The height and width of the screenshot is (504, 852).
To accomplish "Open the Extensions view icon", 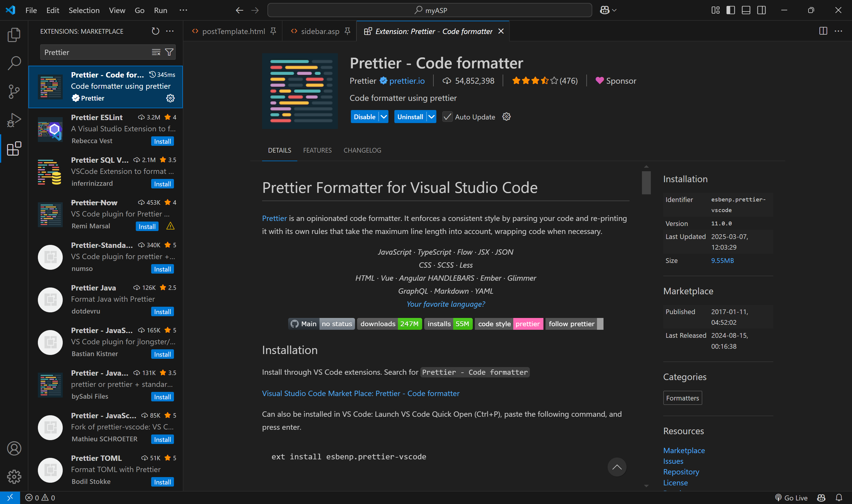I will pos(14,149).
